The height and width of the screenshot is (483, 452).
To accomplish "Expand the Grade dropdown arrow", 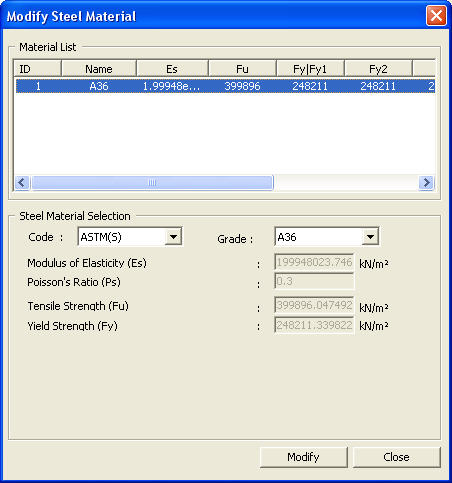I will [x=370, y=237].
